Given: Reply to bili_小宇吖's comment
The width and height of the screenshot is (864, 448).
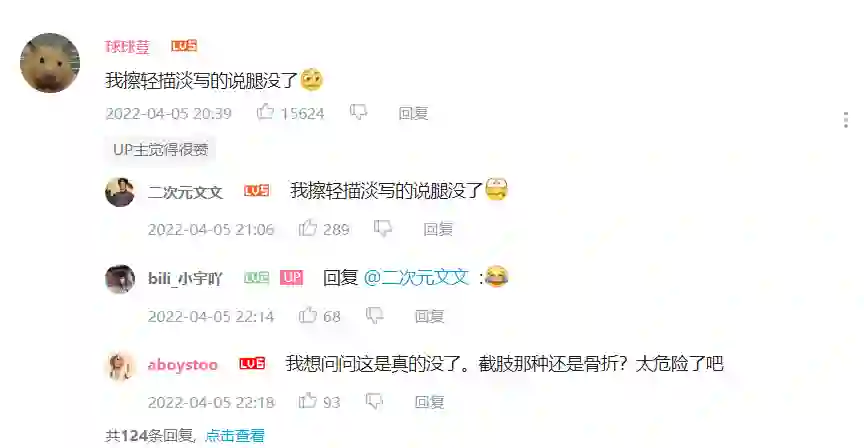Looking at the screenshot, I should pyautogui.click(x=429, y=316).
